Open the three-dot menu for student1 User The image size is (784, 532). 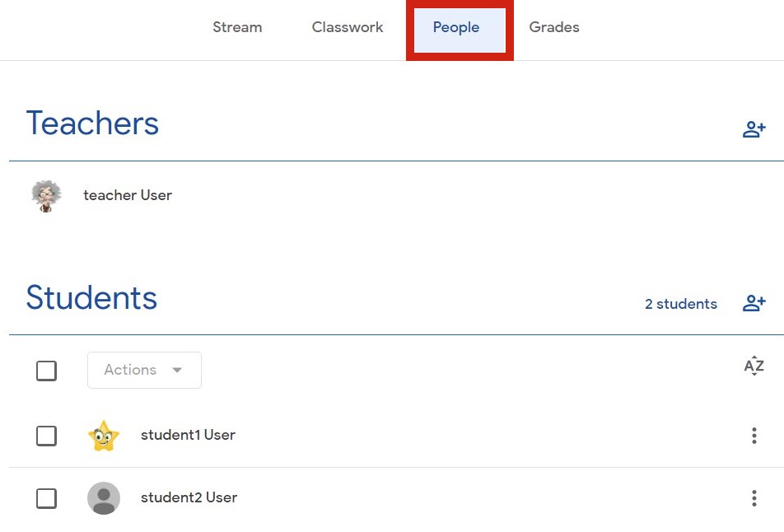(x=754, y=436)
